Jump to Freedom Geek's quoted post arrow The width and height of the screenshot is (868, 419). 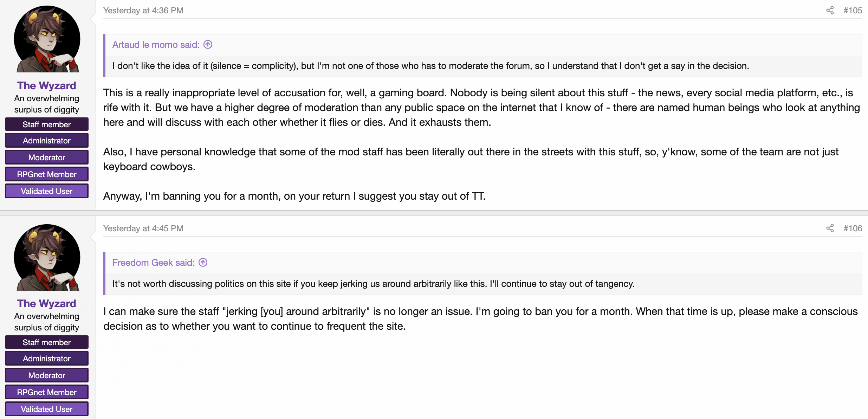[203, 263]
